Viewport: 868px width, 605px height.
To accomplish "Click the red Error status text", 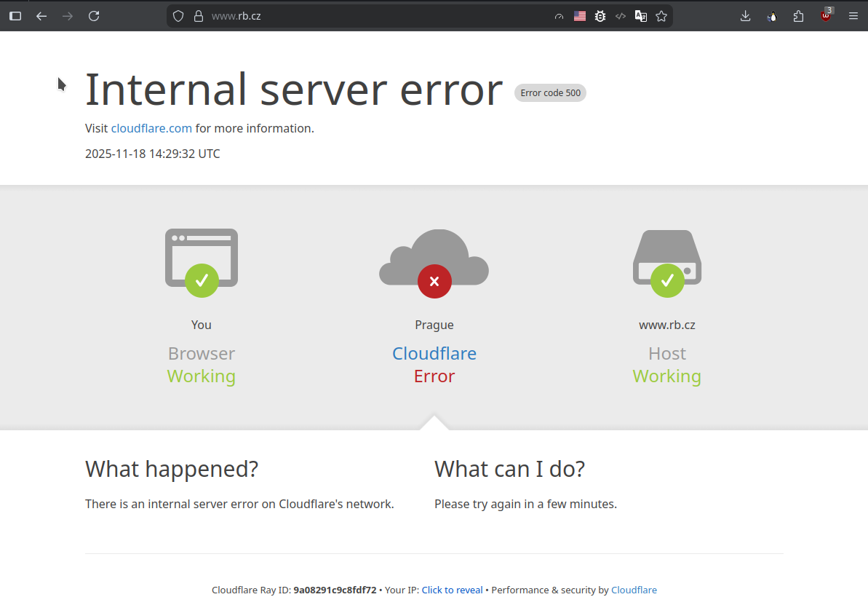I will pos(434,376).
